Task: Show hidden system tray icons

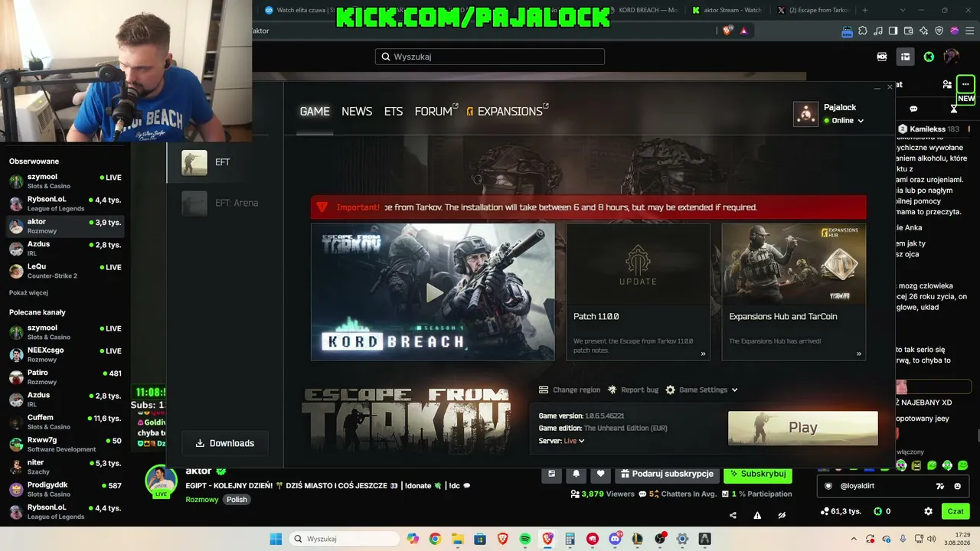Action: tap(853, 539)
